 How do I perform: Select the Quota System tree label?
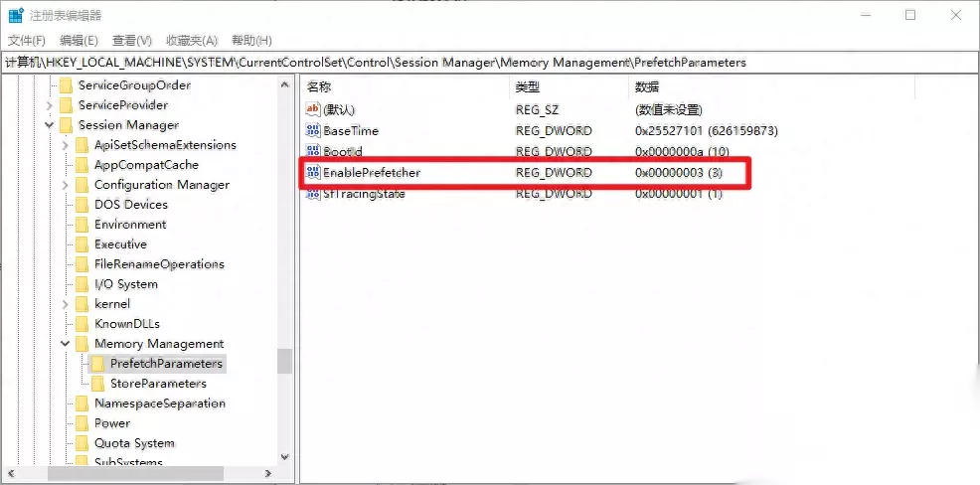point(134,443)
